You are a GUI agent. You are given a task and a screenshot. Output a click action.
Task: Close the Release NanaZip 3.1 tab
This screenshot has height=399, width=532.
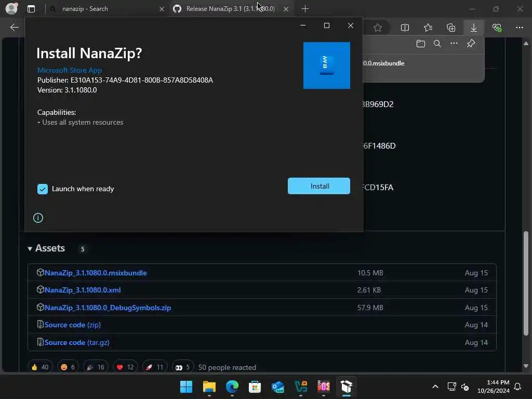286,9
